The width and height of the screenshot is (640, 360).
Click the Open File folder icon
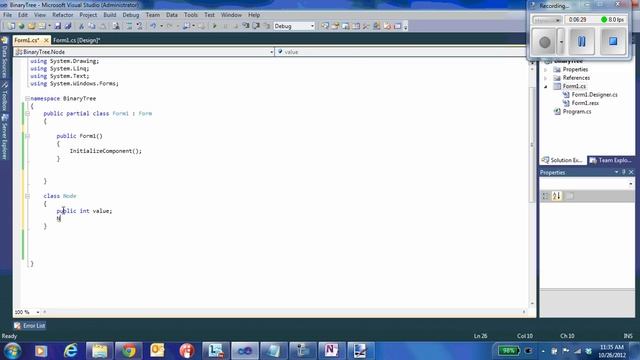point(31,26)
